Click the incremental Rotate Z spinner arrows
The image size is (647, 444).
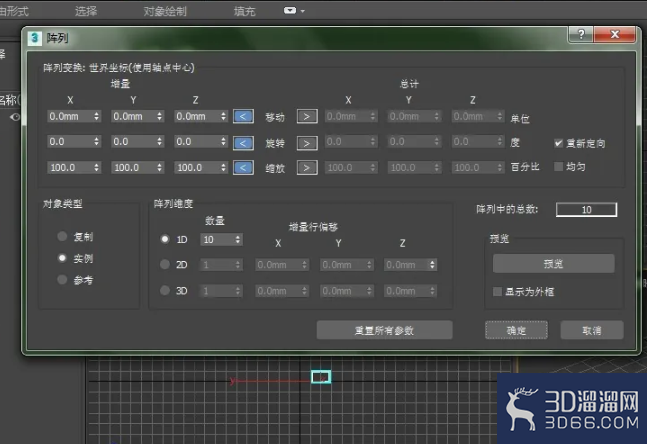coord(223,142)
